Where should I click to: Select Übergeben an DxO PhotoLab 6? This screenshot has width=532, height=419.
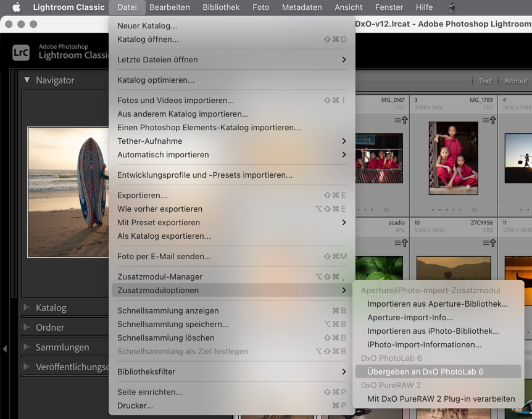[x=438, y=372]
